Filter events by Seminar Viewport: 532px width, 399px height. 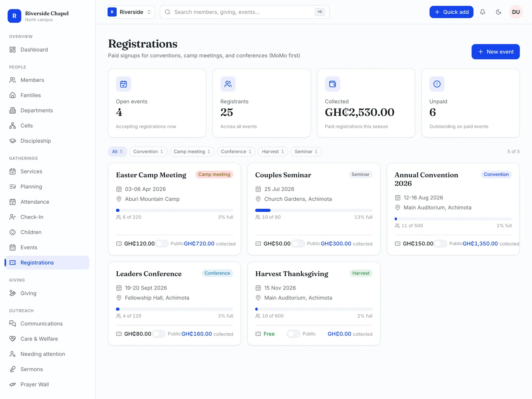click(x=306, y=152)
